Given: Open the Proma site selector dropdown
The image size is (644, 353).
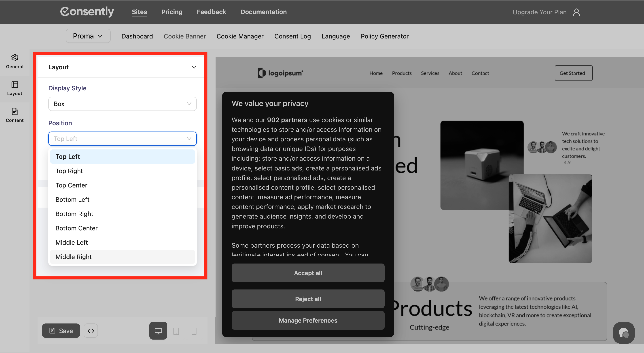Looking at the screenshot, I should 88,36.
